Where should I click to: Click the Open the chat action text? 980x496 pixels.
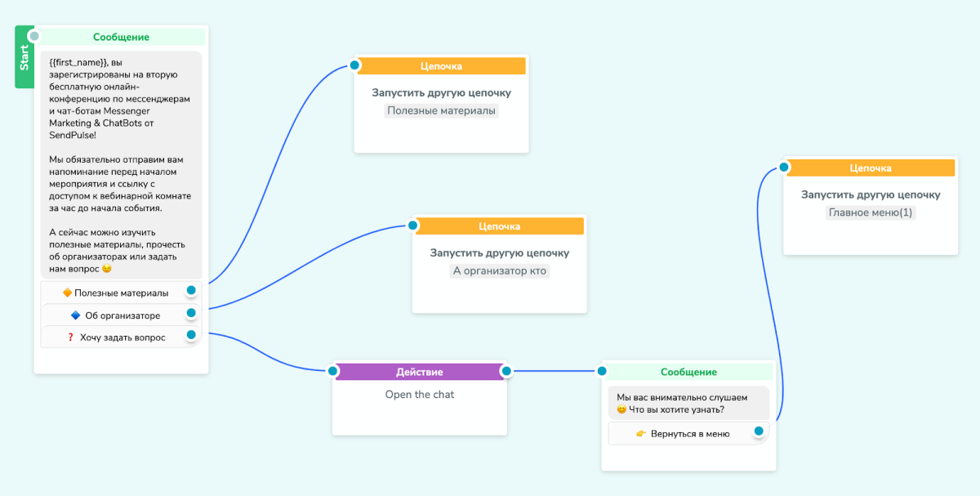[419, 394]
